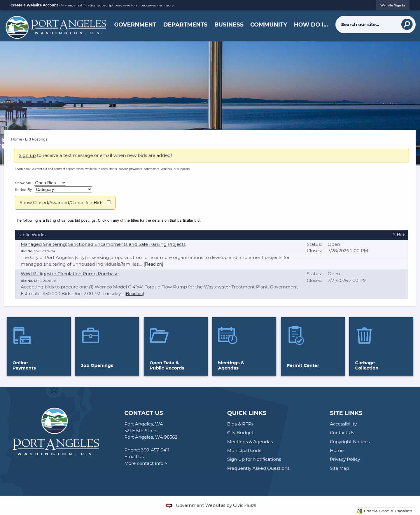Open the Sorted By Category dropdown

click(x=63, y=189)
